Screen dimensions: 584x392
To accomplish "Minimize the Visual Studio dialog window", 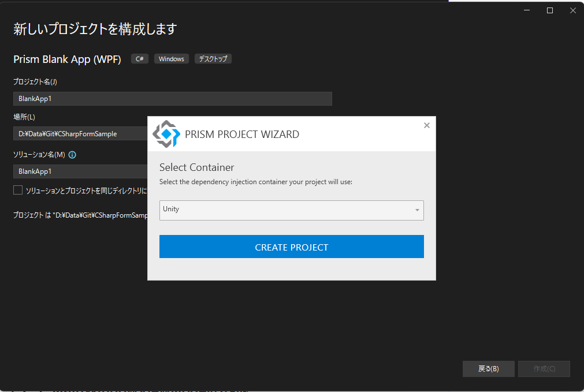I will point(527,10).
